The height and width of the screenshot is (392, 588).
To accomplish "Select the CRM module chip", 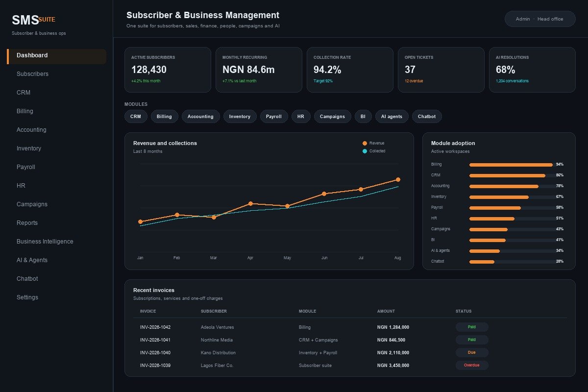I will pos(136,117).
